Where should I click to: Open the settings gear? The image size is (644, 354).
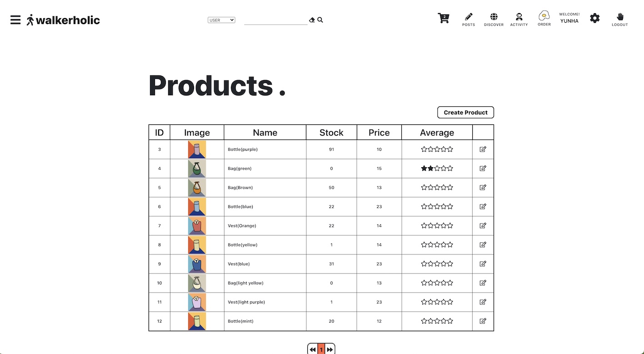pyautogui.click(x=595, y=18)
